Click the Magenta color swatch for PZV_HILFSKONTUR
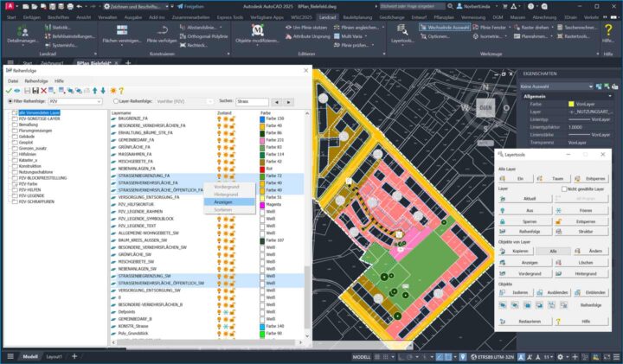The height and width of the screenshot is (364, 623). click(x=262, y=205)
